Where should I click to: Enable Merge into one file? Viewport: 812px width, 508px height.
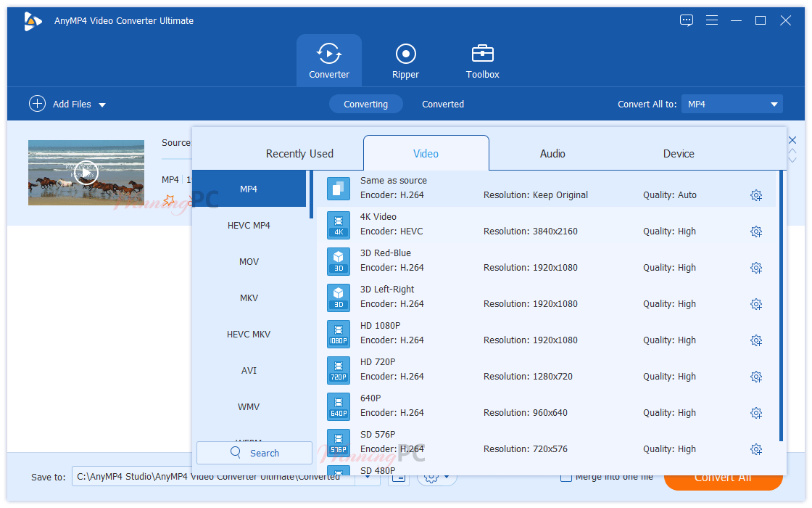[x=565, y=476]
